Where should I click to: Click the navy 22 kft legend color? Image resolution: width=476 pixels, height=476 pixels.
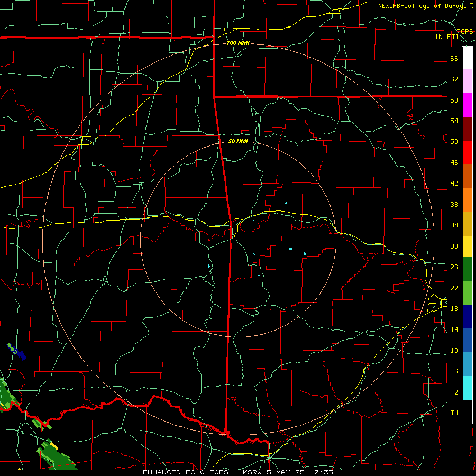tap(467, 317)
